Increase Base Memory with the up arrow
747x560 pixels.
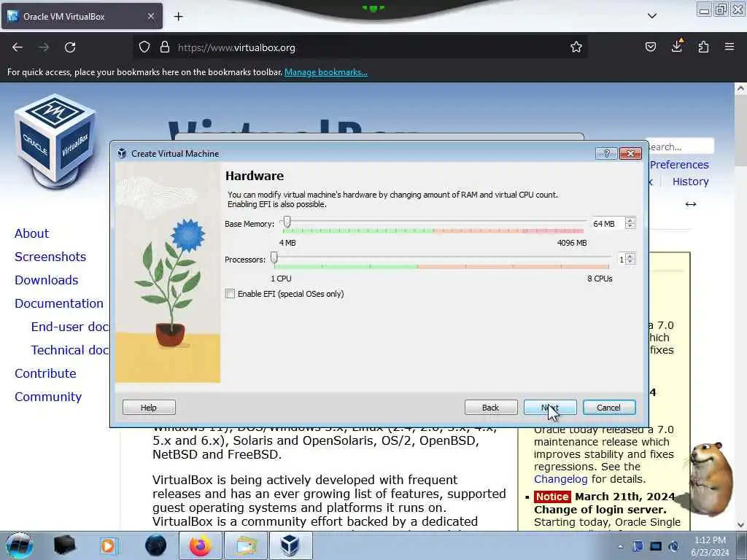630,220
